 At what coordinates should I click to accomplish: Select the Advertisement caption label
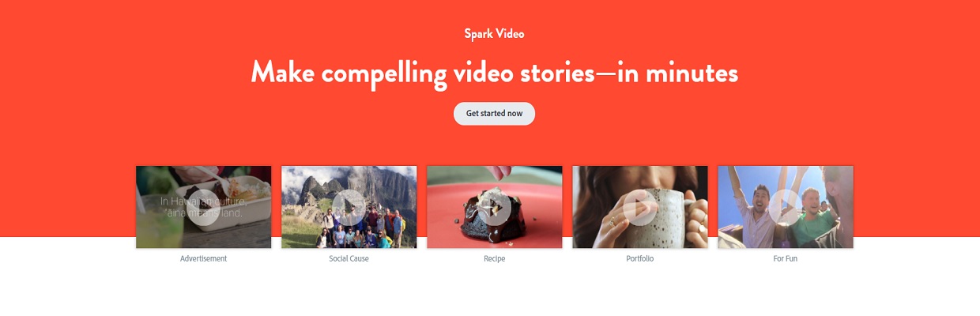203,258
